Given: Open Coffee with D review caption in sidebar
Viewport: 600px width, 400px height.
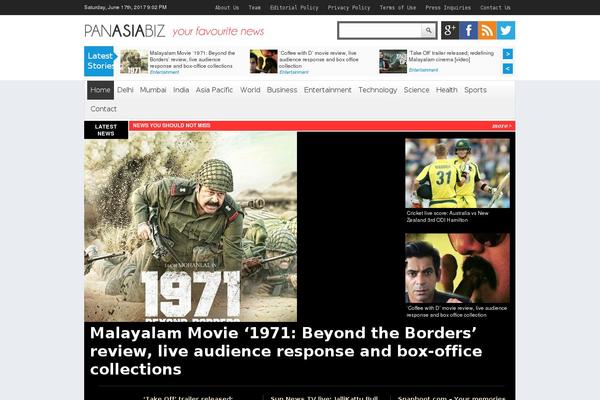Looking at the screenshot, I should [457, 312].
